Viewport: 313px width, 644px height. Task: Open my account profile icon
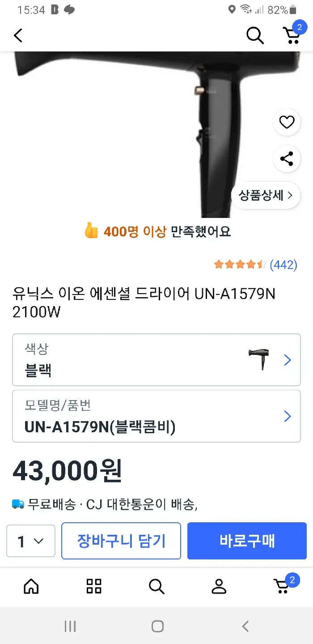pyautogui.click(x=219, y=586)
